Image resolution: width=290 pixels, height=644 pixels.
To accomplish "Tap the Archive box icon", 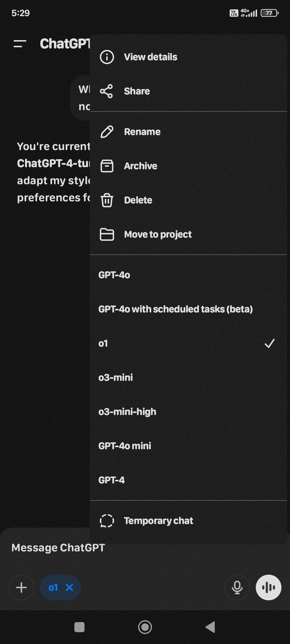I will (x=107, y=166).
